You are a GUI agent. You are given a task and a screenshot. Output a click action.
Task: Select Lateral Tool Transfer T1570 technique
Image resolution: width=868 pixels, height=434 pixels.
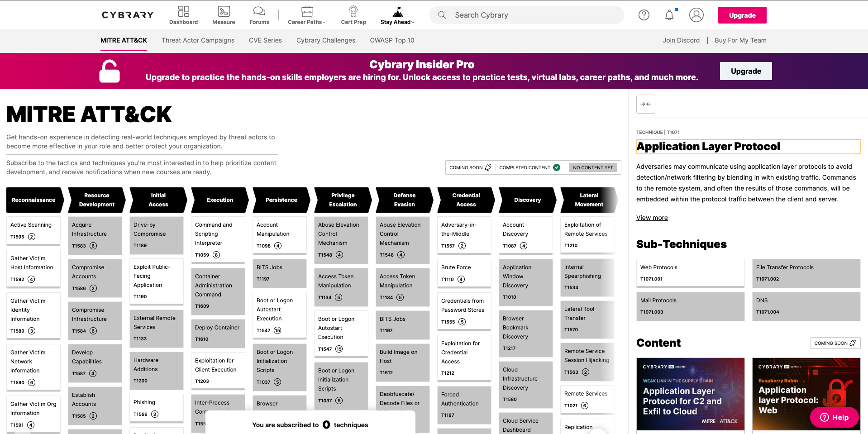coord(587,319)
